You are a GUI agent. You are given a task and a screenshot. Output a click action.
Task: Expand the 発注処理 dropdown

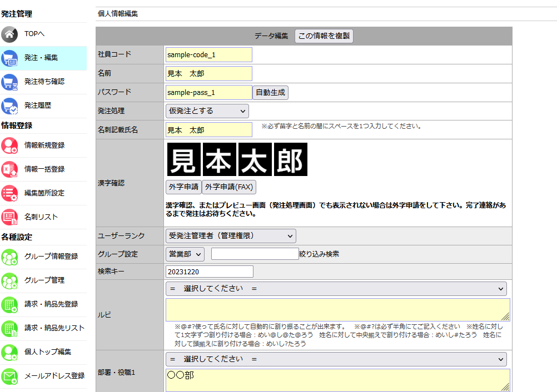coord(207,111)
